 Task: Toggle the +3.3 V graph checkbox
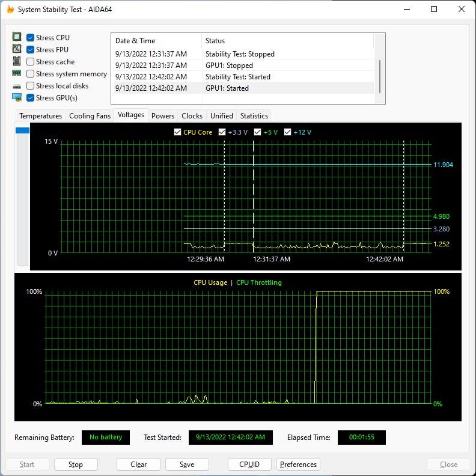point(222,132)
